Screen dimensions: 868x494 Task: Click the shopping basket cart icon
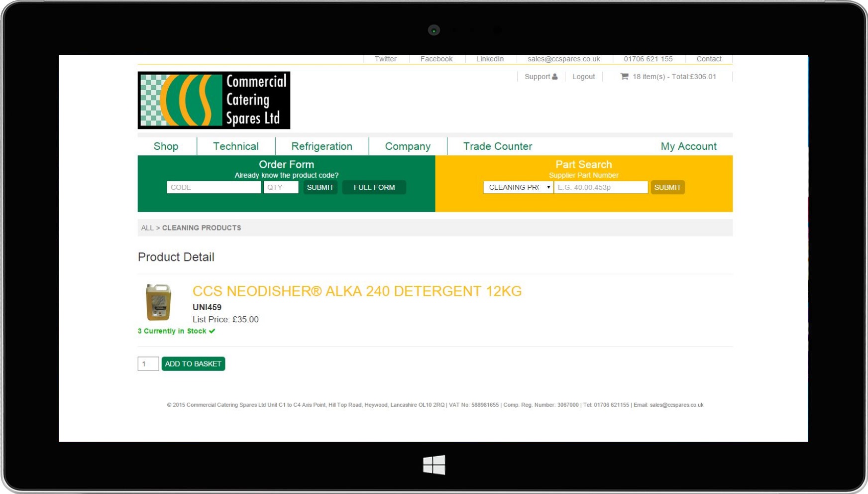624,76
